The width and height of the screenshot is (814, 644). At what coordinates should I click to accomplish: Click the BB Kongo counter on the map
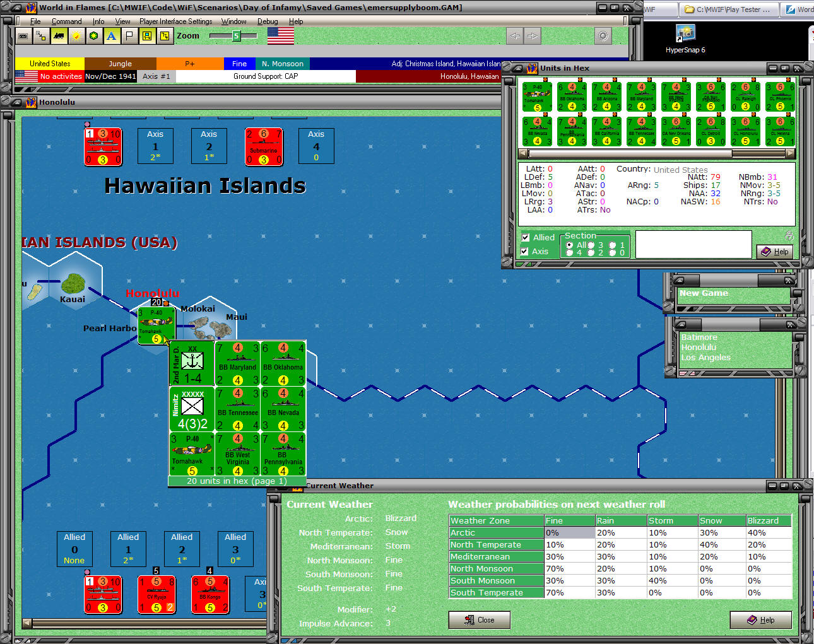(210, 594)
